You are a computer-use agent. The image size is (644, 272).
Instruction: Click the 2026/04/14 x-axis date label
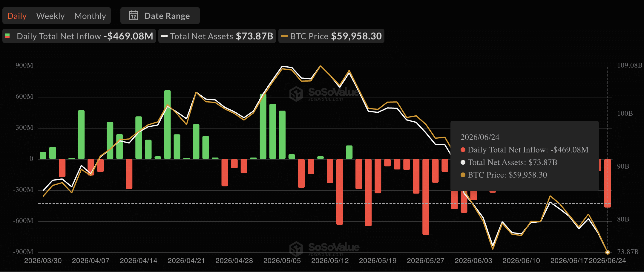click(139, 261)
